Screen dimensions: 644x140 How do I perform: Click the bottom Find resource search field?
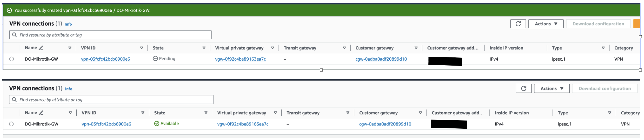click(x=115, y=100)
